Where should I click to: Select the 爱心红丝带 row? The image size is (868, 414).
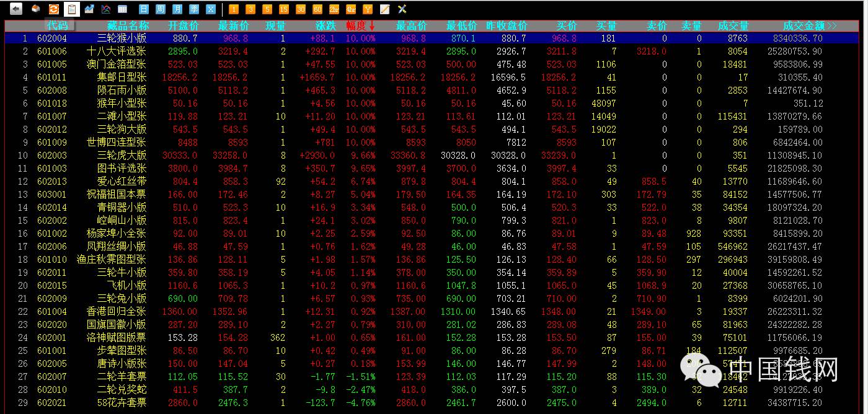pos(432,181)
